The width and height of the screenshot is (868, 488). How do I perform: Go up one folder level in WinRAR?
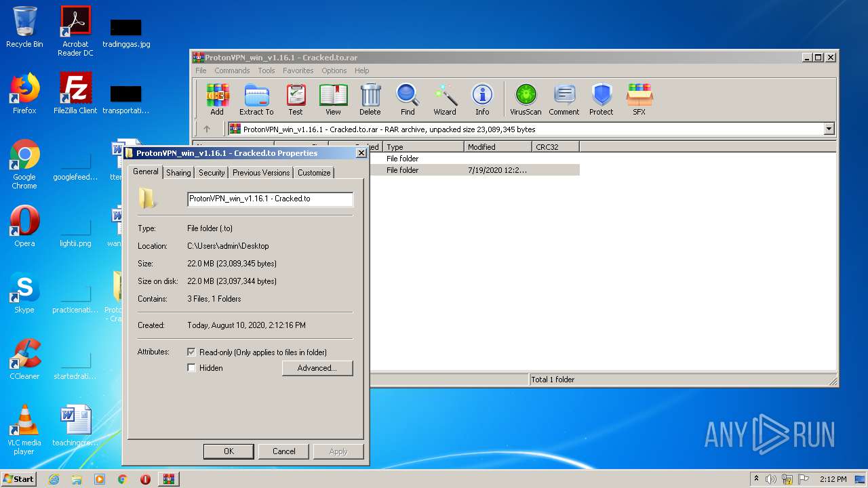(x=207, y=129)
